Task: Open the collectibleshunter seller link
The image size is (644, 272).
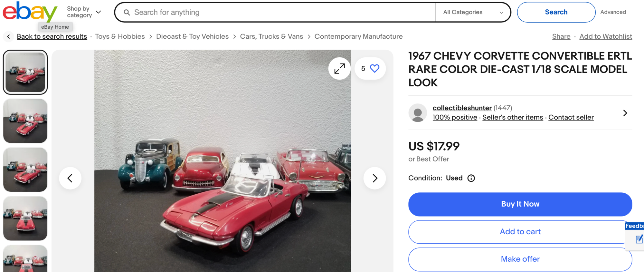Action: coord(462,108)
